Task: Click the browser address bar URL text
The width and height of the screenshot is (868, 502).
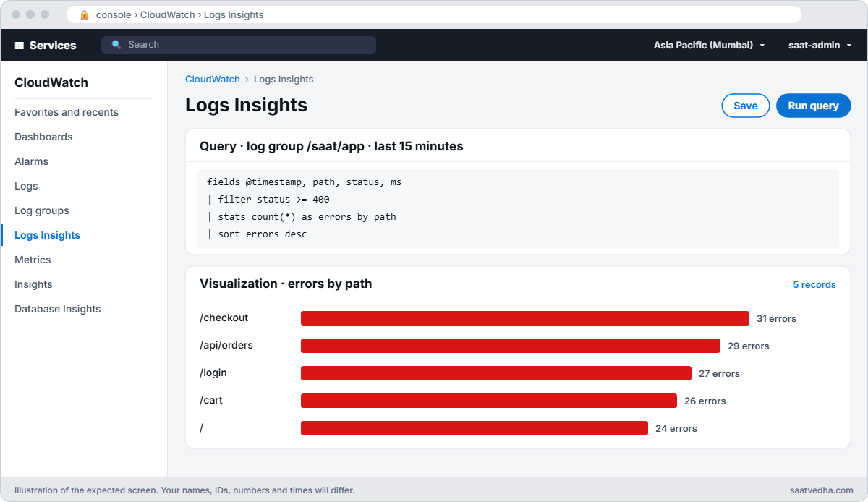Action: 180,14
